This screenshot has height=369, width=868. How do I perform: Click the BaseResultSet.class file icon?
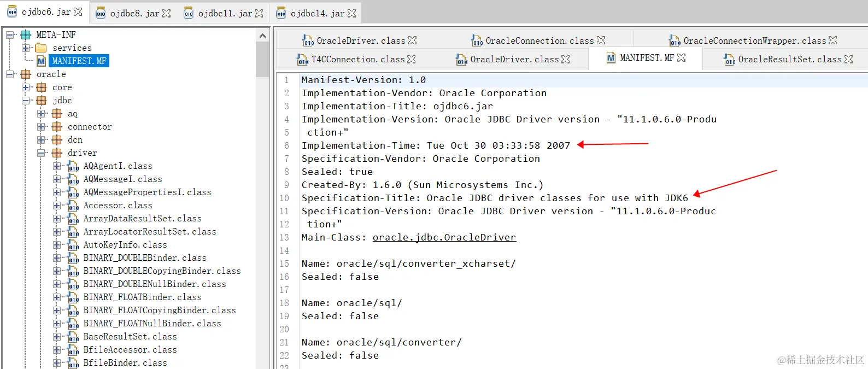[x=73, y=337]
